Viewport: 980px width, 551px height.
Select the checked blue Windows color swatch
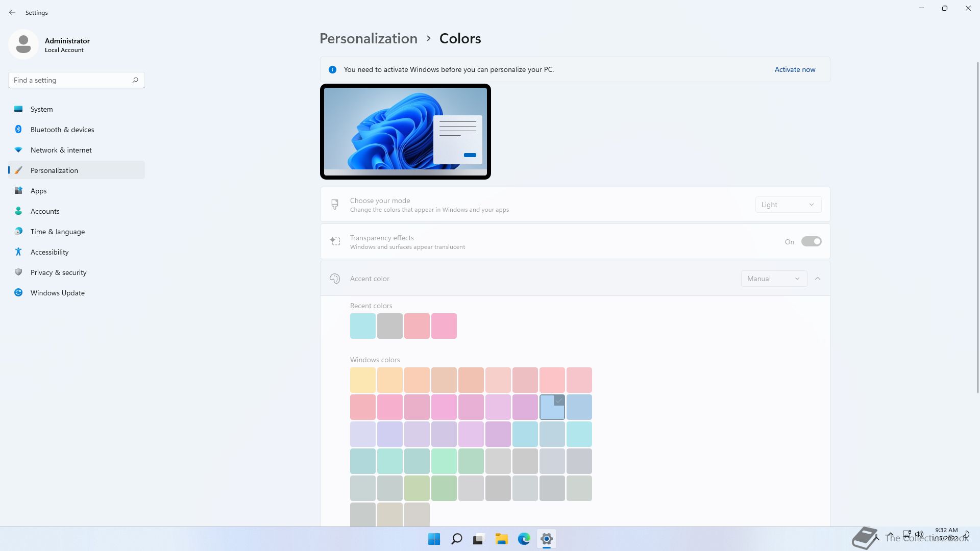pos(552,407)
